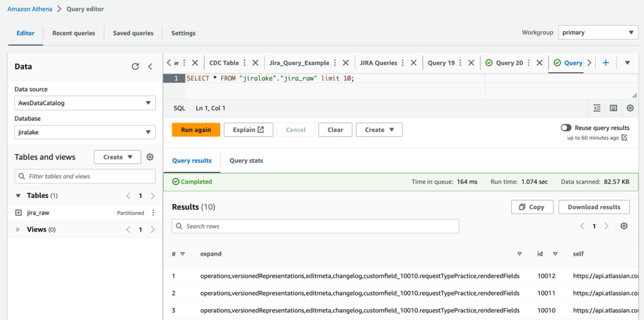Open the Settings tab
Image resolution: width=644 pixels, height=320 pixels.
pyautogui.click(x=183, y=33)
